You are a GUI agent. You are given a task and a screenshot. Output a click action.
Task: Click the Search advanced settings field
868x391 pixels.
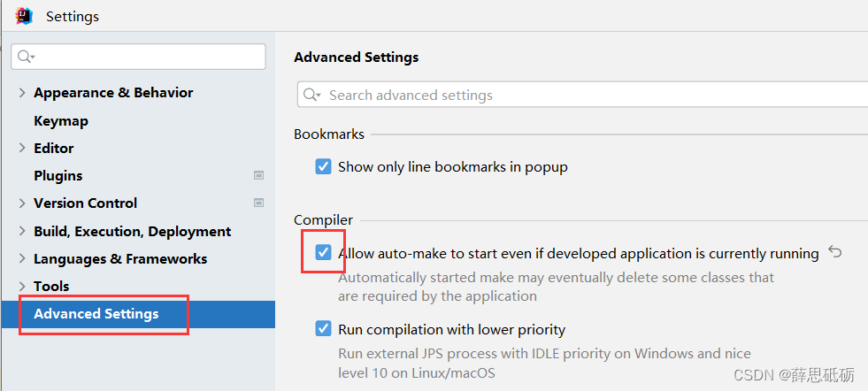[x=582, y=95]
